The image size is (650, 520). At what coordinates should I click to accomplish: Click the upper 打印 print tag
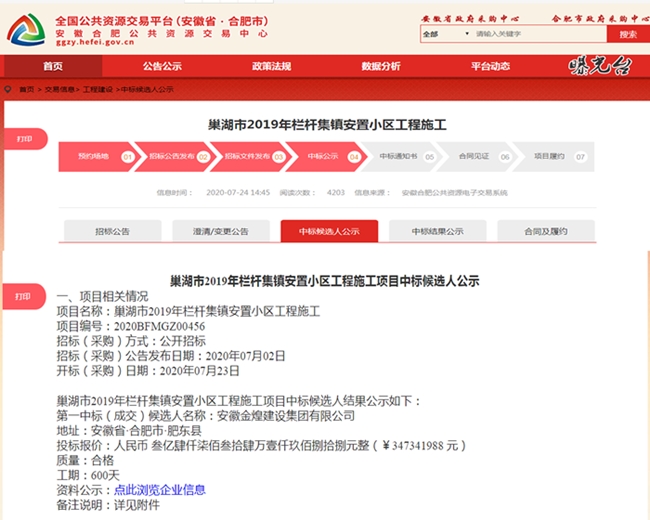point(24,139)
